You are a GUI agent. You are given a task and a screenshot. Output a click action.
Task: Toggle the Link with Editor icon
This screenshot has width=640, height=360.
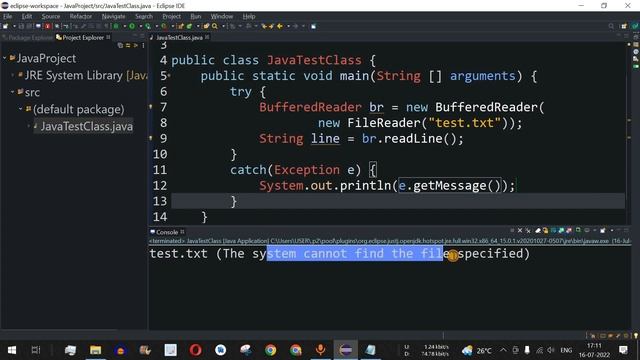128,45
